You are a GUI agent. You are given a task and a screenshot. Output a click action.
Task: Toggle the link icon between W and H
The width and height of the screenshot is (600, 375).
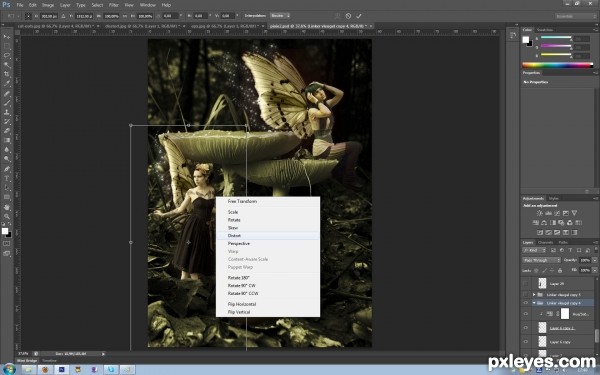(125, 16)
